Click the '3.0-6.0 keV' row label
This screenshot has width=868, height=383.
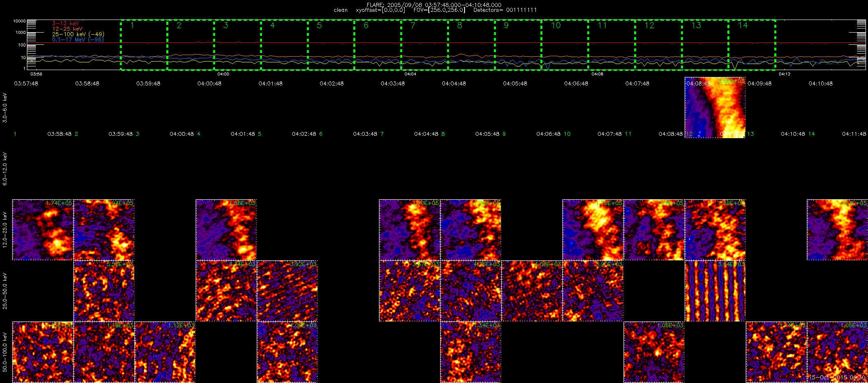[5, 108]
